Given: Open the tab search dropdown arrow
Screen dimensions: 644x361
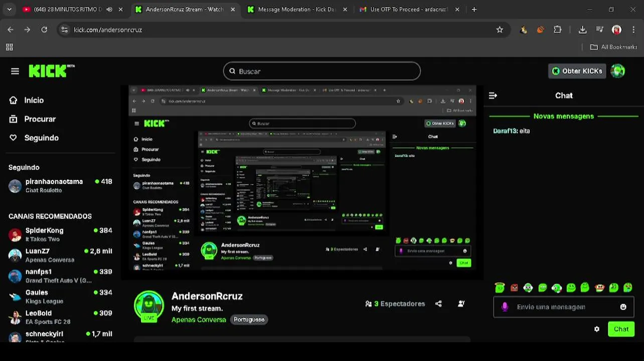Looking at the screenshot, I should point(9,10).
